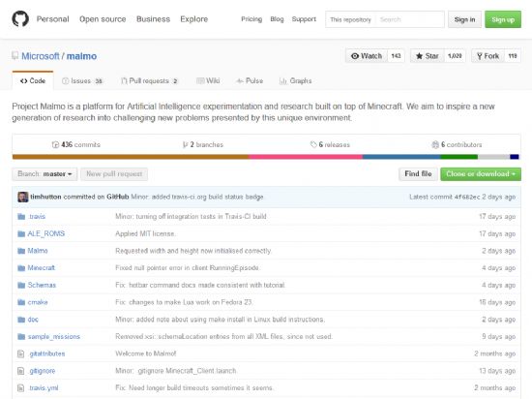Image resolution: width=532 pixels, height=399 pixels.
Task: Click timhutton's avatar thumbnail
Action: click(x=23, y=197)
